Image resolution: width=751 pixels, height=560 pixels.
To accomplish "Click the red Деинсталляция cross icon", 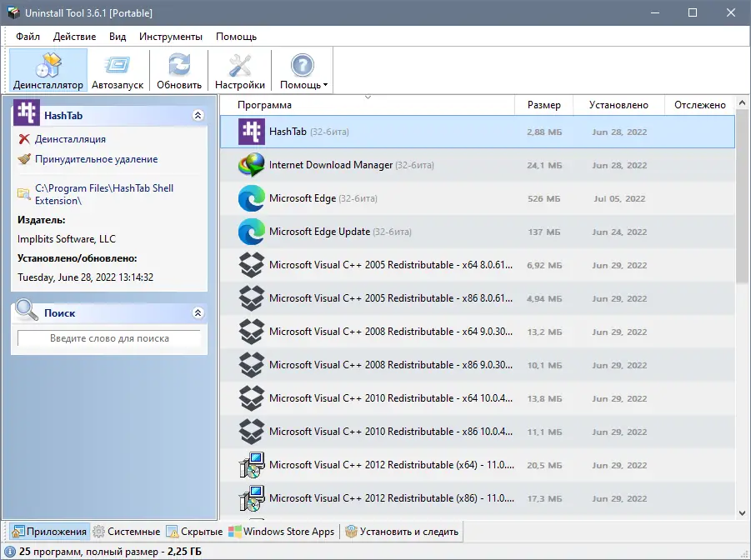I will coord(24,139).
